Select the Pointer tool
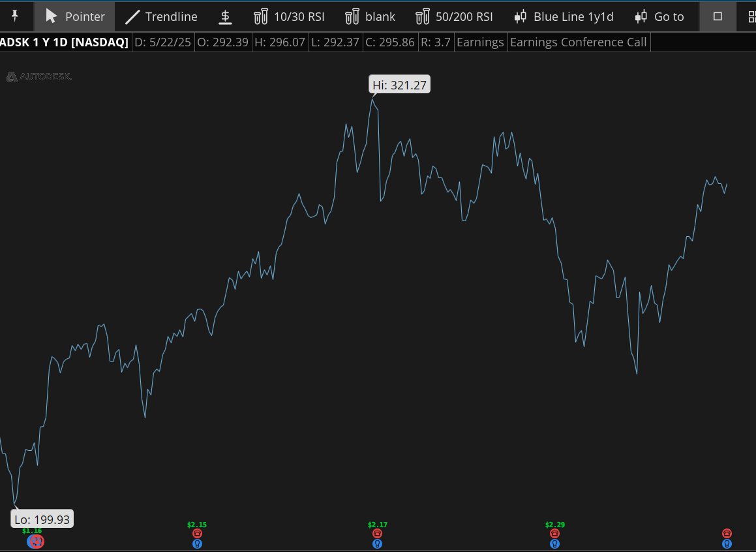 point(75,16)
